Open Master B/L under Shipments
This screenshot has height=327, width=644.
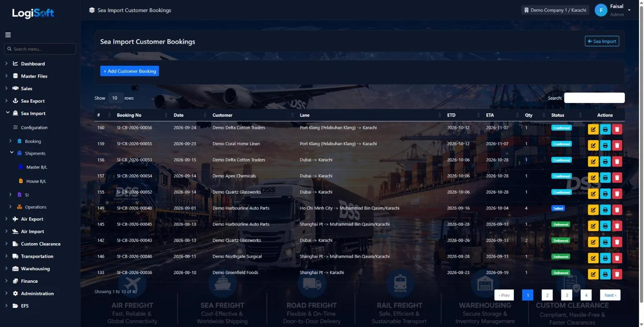click(x=37, y=167)
